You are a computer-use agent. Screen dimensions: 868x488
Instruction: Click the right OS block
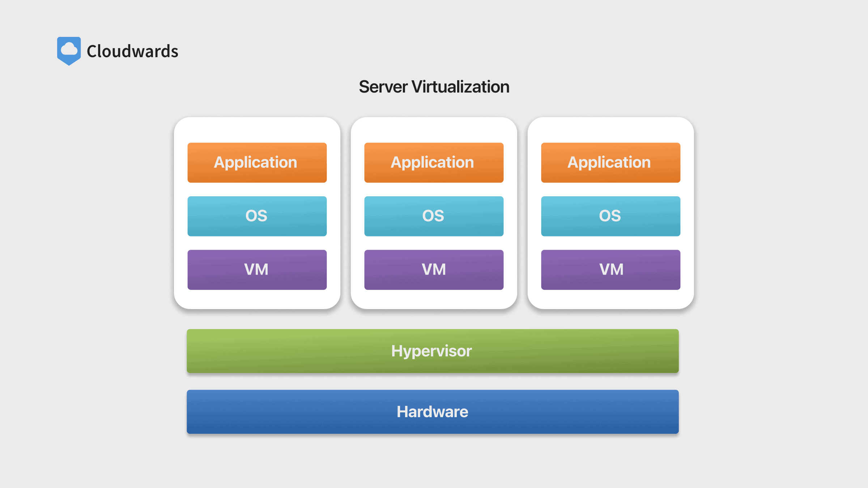[610, 216]
